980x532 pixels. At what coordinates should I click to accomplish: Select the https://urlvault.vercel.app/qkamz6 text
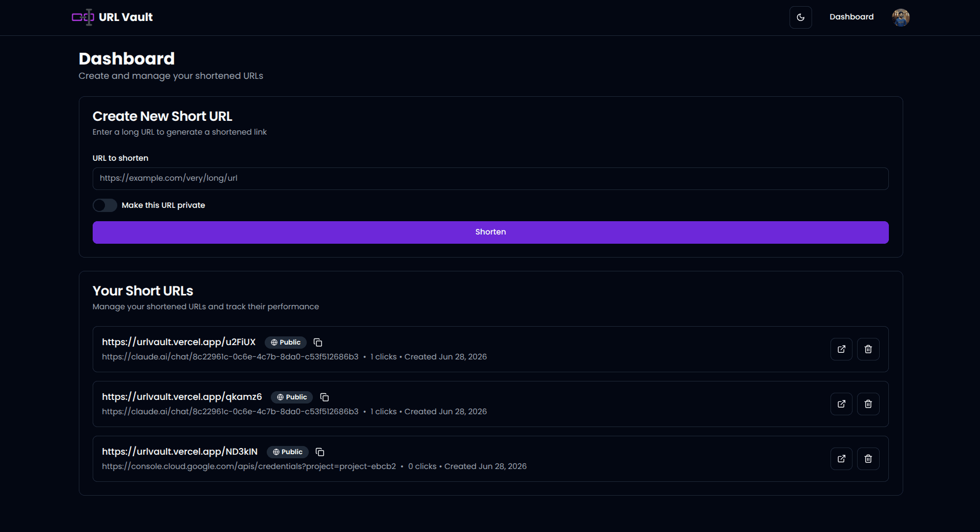[x=182, y=397]
